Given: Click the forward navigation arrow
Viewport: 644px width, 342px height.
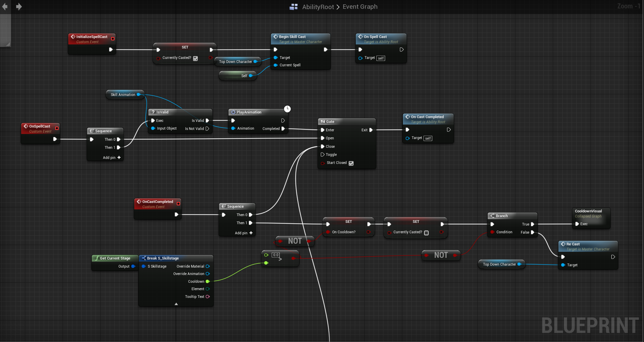Looking at the screenshot, I should pos(19,7).
